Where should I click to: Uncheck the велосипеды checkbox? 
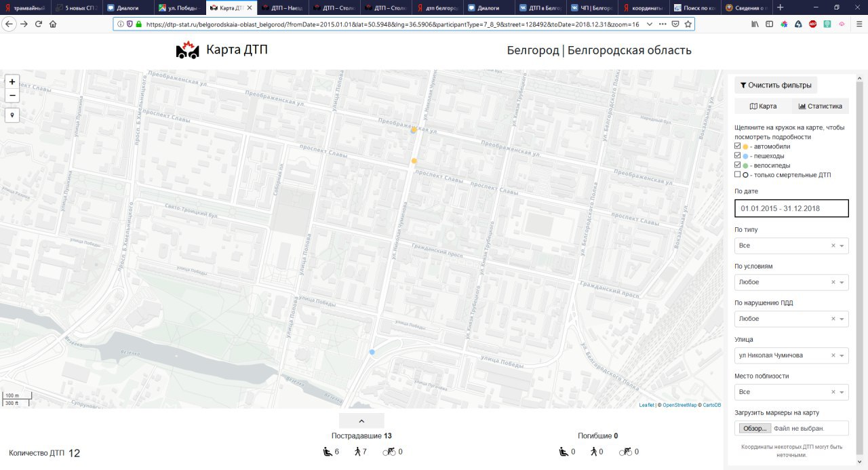coord(738,165)
